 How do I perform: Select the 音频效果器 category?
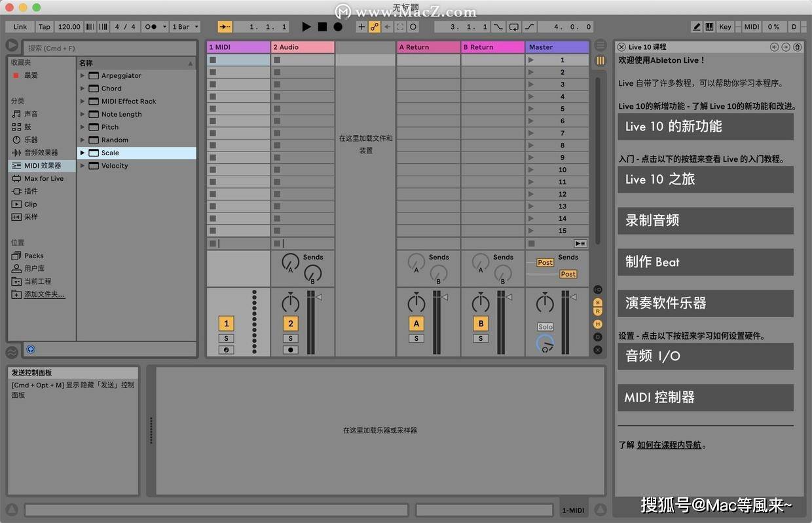point(41,153)
